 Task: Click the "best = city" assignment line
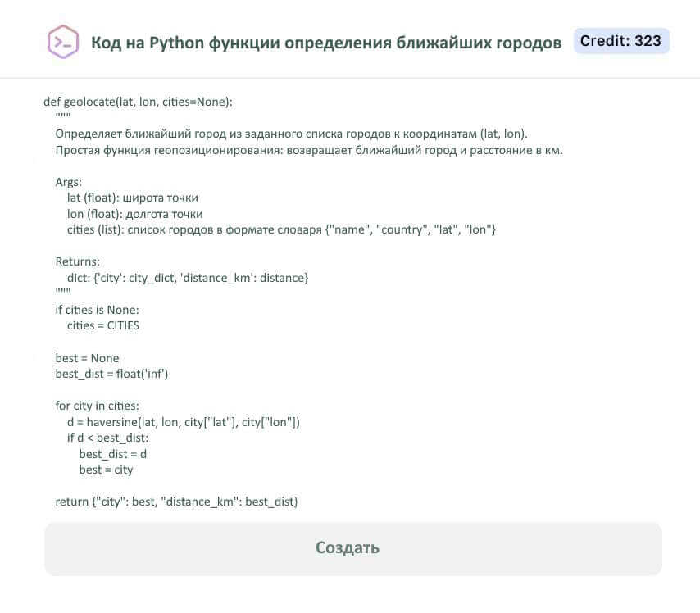point(106,470)
